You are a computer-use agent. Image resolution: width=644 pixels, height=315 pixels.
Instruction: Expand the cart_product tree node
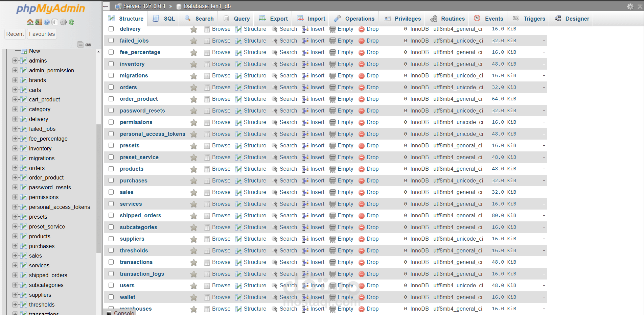15,99
